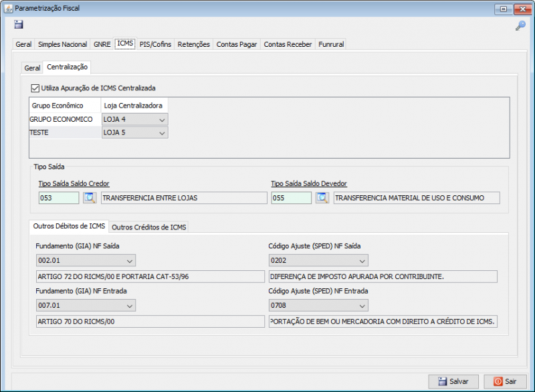Open the GNRE tab
Image resolution: width=535 pixels, height=392 pixels.
point(102,44)
